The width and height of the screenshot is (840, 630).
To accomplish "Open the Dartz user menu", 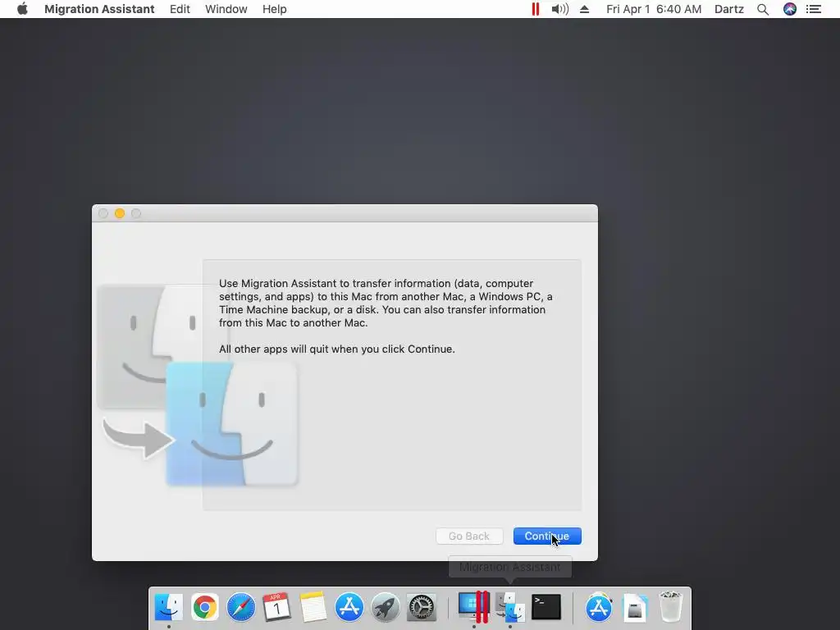I will click(729, 9).
